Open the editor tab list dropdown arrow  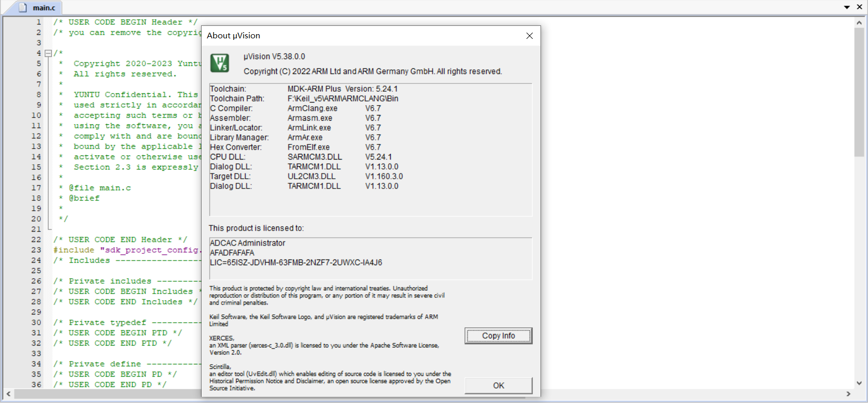[x=847, y=7]
